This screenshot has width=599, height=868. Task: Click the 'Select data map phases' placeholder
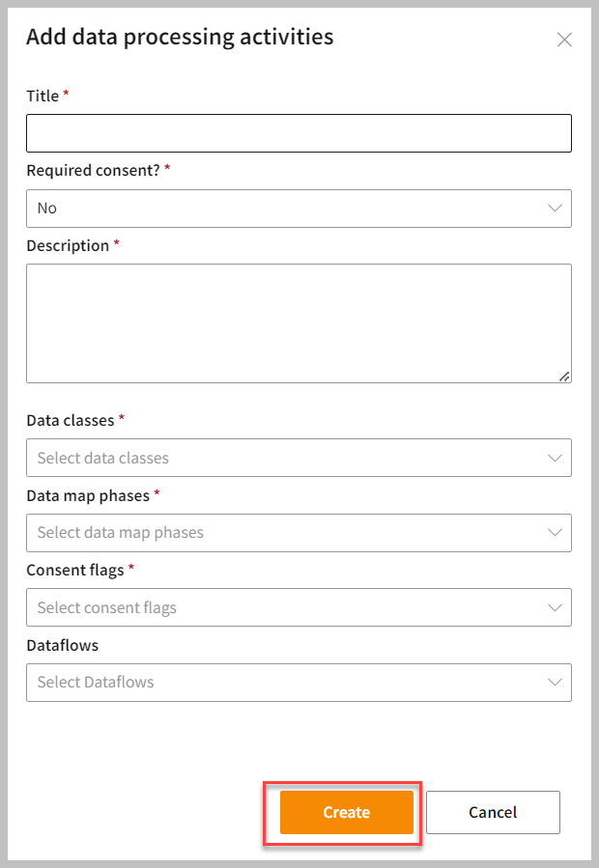pyautogui.click(x=121, y=532)
